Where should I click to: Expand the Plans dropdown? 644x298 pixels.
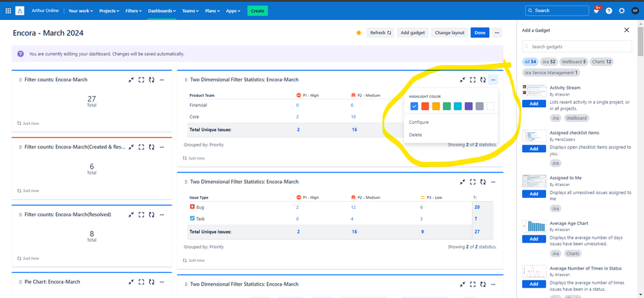[212, 11]
